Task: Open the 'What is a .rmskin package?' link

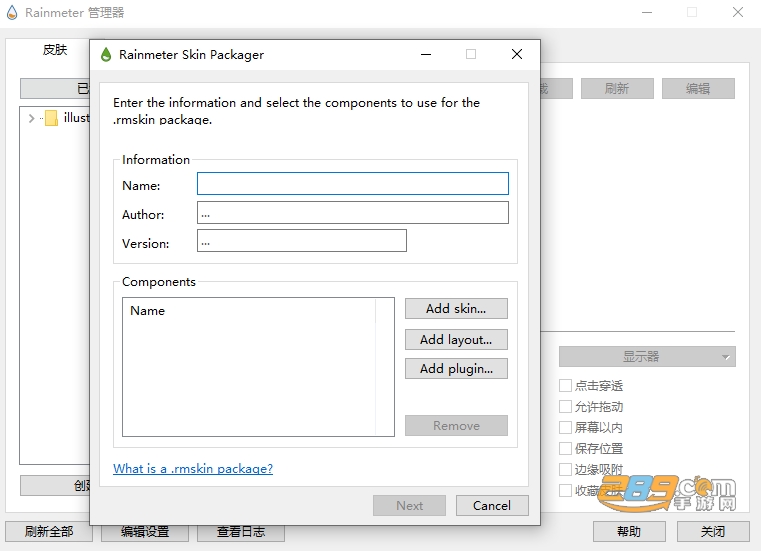Action: [x=193, y=468]
